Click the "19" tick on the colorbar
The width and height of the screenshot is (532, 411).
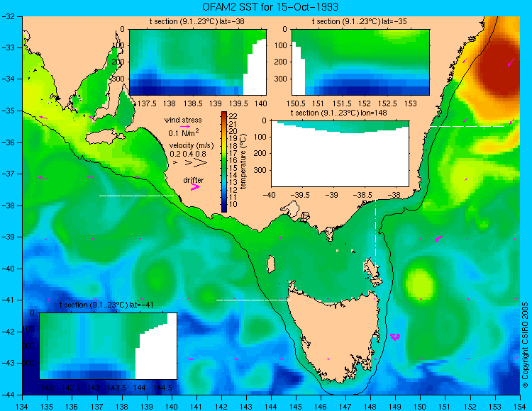[x=233, y=138]
